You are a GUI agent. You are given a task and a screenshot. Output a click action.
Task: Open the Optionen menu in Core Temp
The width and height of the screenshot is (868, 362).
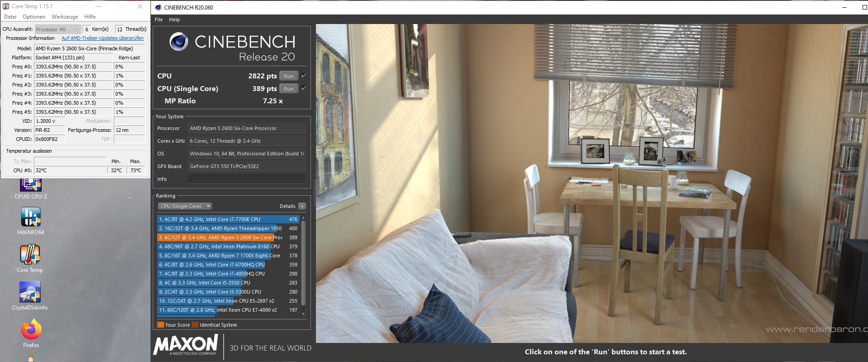click(x=34, y=17)
